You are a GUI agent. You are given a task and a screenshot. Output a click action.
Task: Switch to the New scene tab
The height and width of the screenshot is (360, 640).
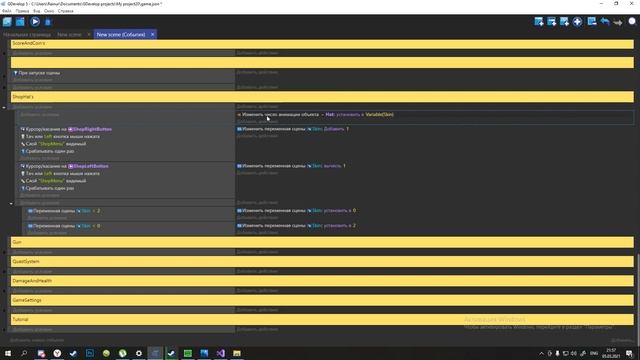click(x=69, y=35)
